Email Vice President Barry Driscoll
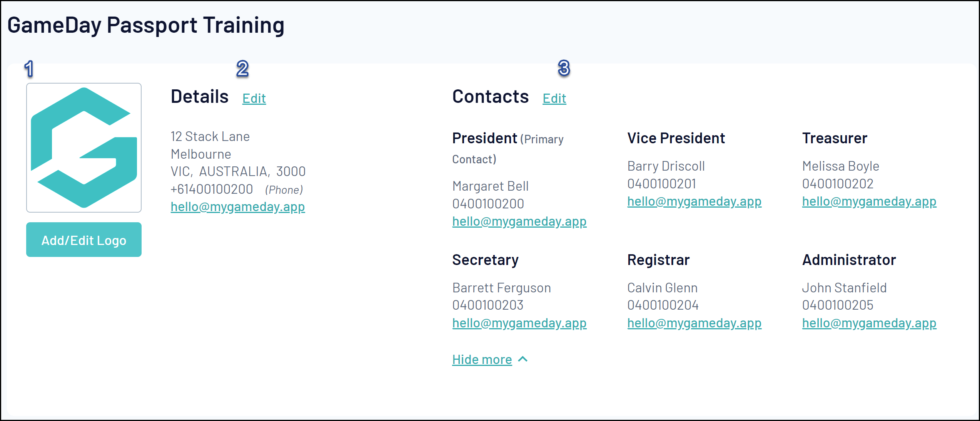 coord(694,201)
